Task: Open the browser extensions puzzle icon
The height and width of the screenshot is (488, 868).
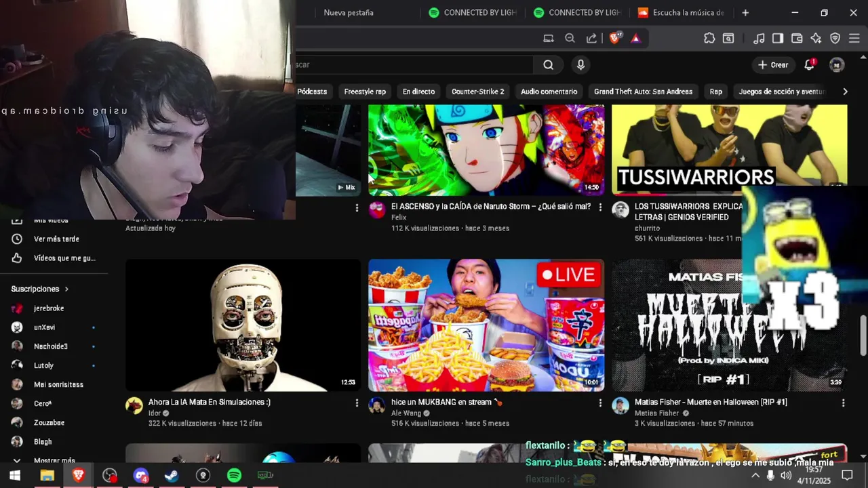Action: (x=709, y=39)
